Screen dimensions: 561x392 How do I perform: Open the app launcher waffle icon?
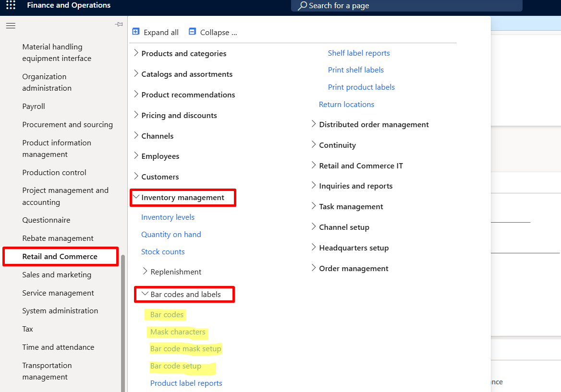click(x=11, y=6)
